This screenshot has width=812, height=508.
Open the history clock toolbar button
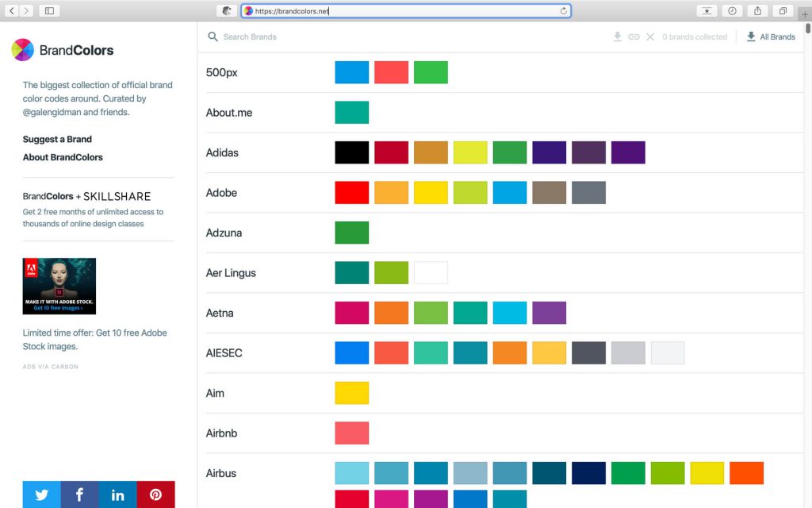(x=732, y=10)
